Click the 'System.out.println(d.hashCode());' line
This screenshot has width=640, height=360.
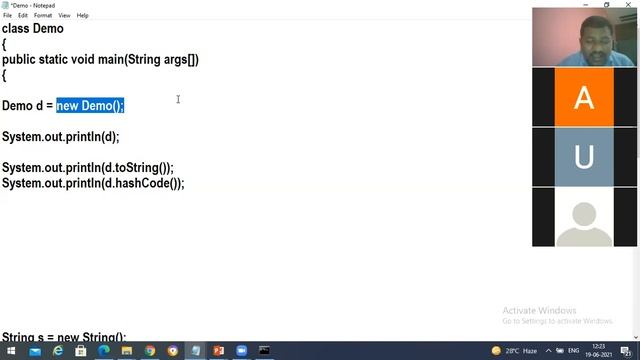tap(93, 183)
